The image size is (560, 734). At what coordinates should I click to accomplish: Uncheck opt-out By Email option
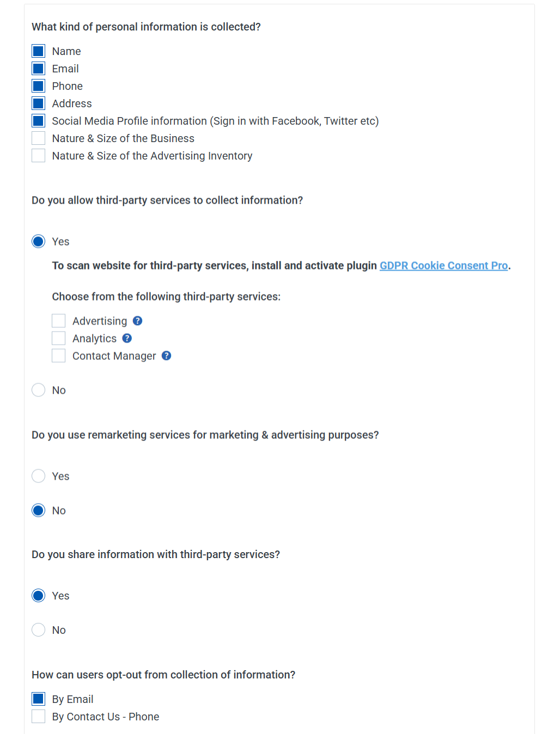pyautogui.click(x=38, y=699)
